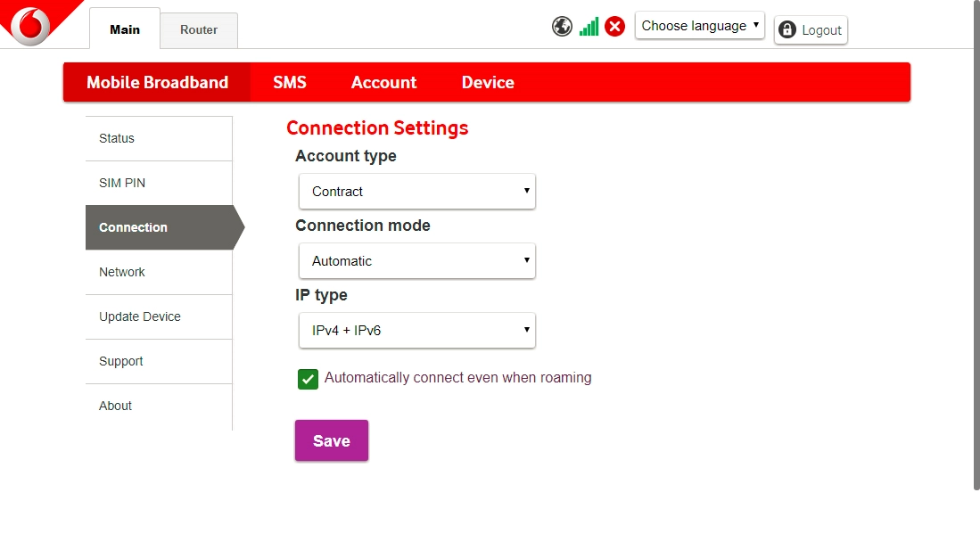Image resolution: width=980 pixels, height=542 pixels.
Task: Click the Vodafone logo
Action: (x=31, y=23)
